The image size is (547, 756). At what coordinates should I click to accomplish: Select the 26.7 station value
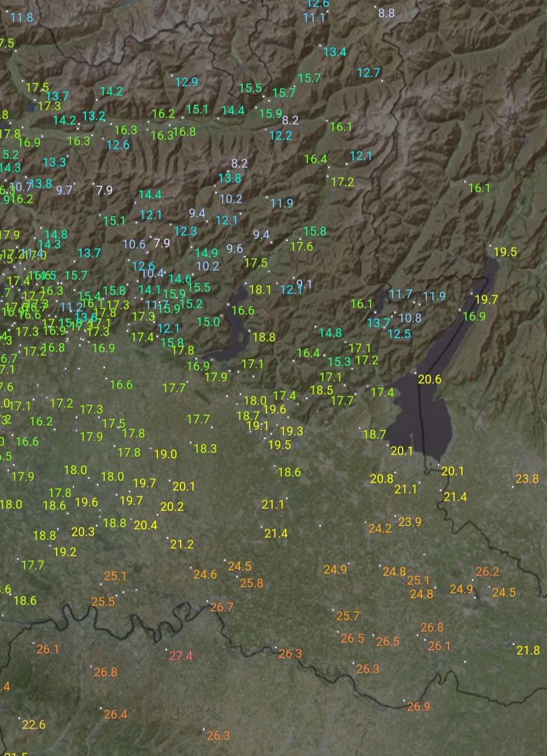[x=222, y=607]
